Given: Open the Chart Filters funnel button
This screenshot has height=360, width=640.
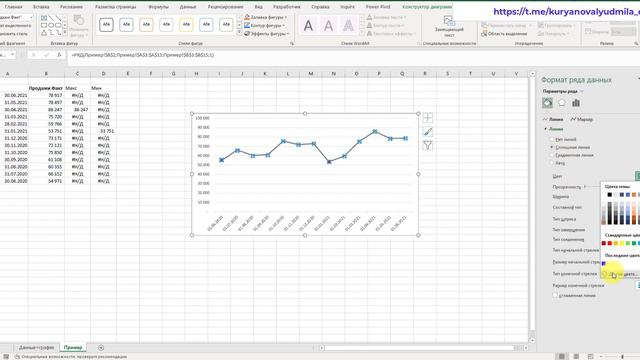Looking at the screenshot, I should (x=427, y=145).
